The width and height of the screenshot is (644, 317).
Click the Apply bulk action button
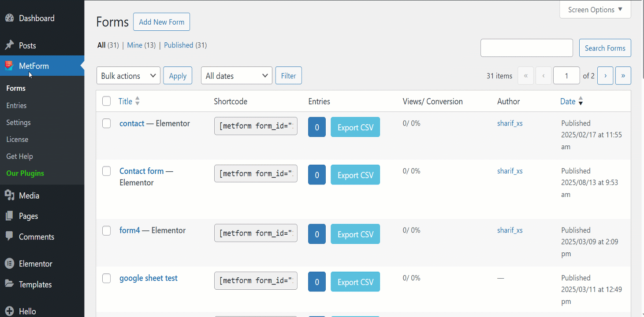point(178,76)
